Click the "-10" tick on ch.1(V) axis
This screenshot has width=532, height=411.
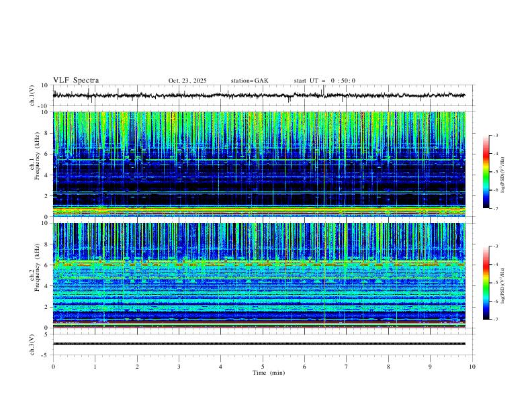[44, 106]
